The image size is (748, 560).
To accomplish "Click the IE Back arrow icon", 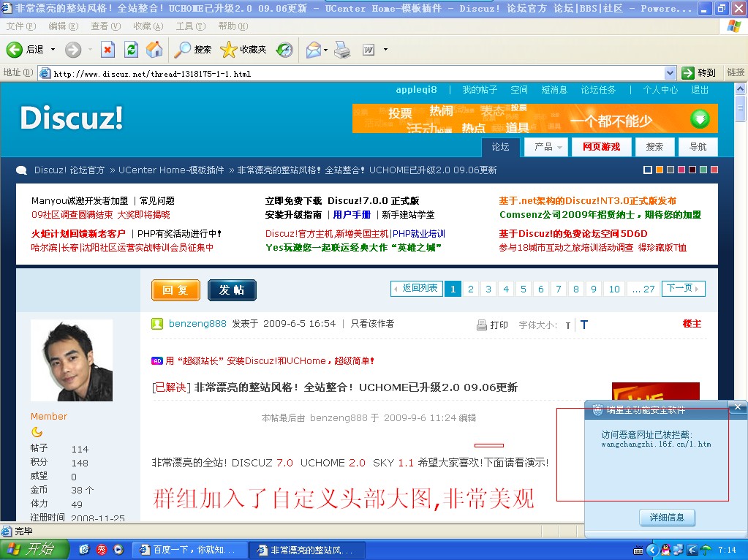I will pos(15,49).
